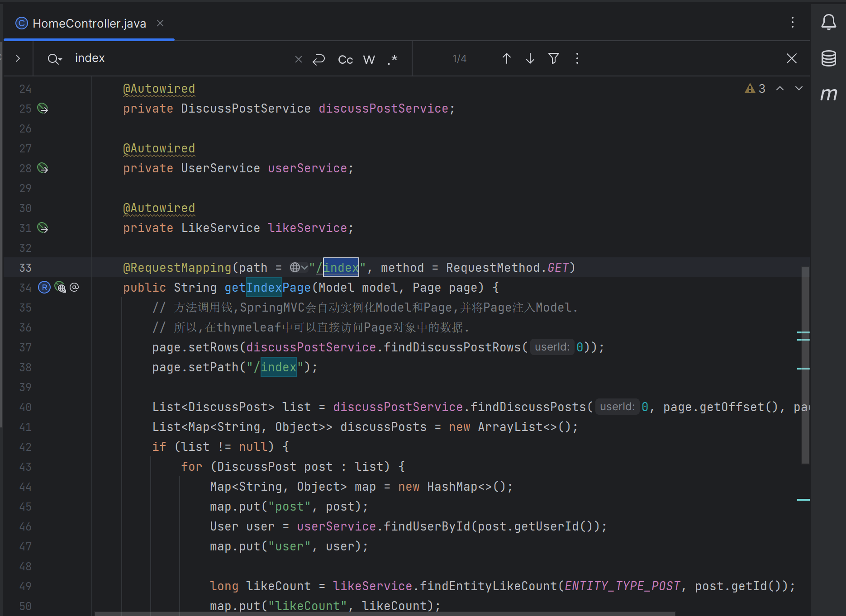Clear the search text
The height and width of the screenshot is (616, 846).
299,59
